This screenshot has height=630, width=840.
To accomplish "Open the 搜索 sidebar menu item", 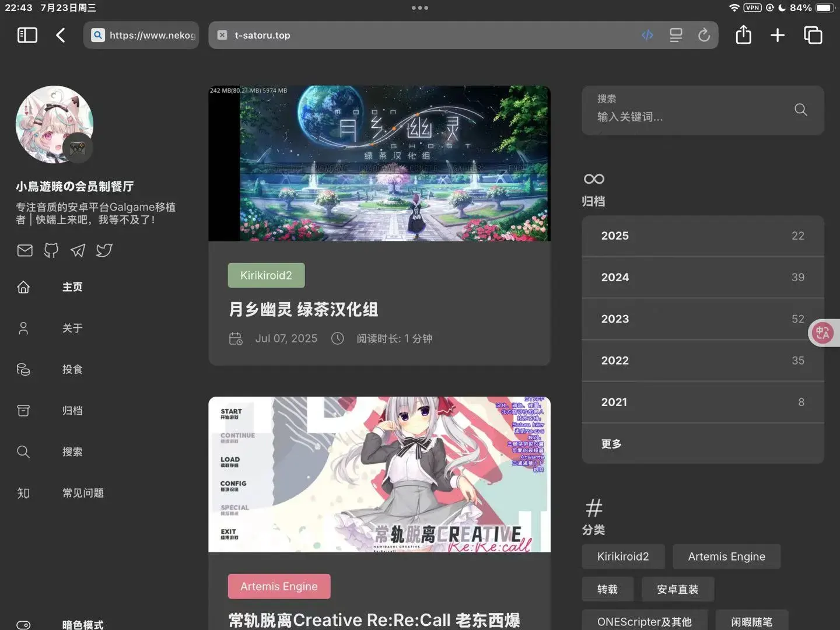I will coord(72,452).
